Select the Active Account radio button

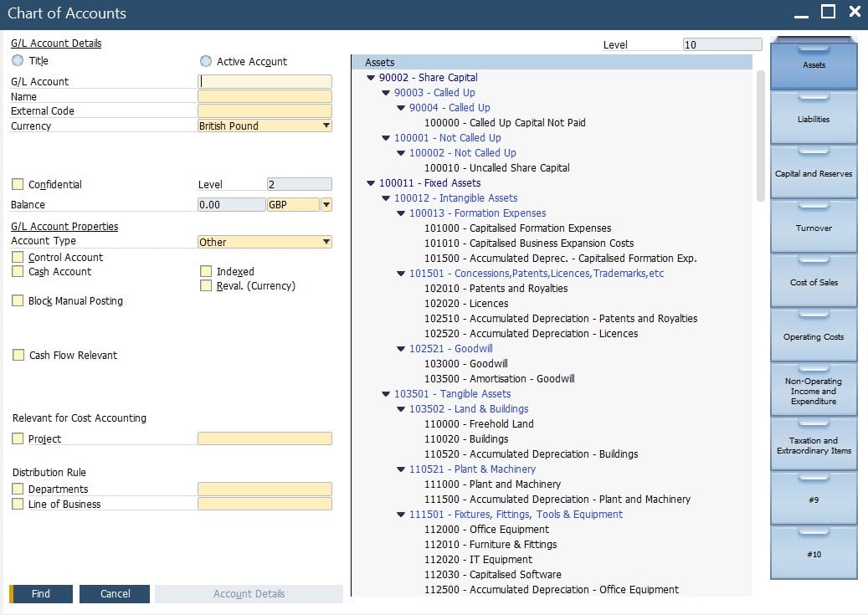click(206, 61)
